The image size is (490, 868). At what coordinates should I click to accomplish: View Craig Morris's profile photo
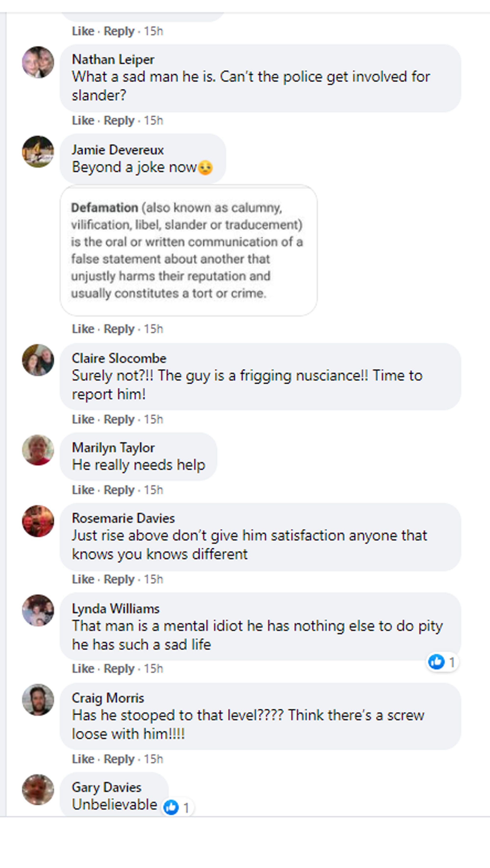pos(38,700)
